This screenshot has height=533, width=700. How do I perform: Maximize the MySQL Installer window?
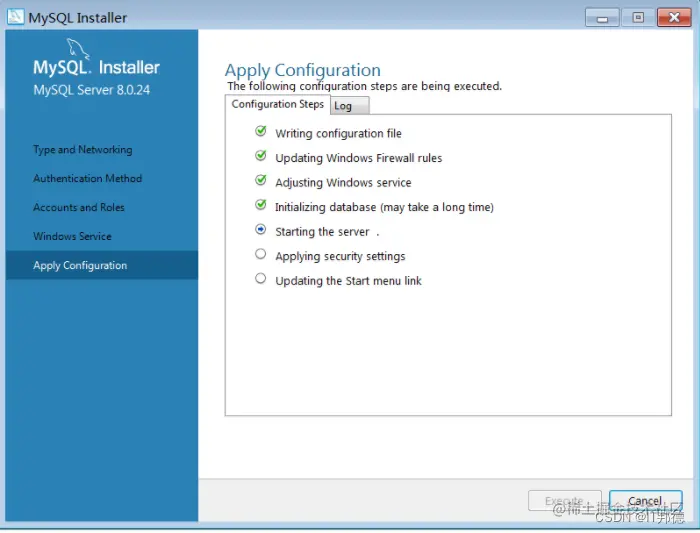(638, 18)
